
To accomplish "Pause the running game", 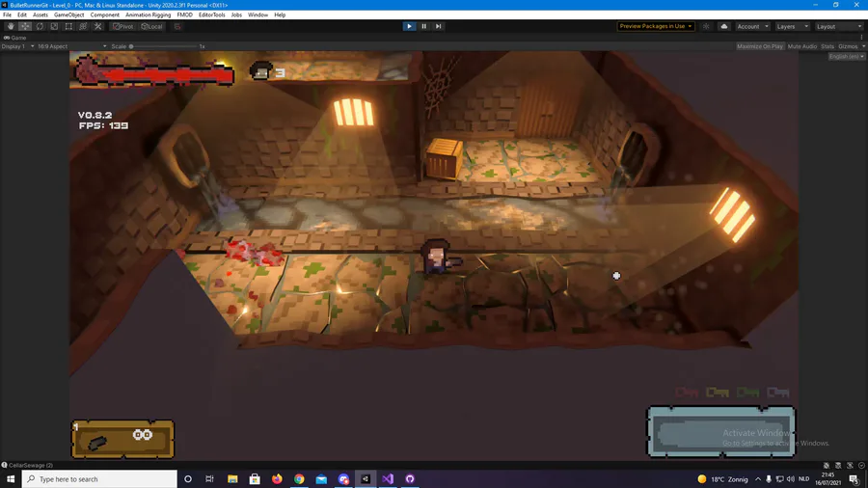I will 424,26.
